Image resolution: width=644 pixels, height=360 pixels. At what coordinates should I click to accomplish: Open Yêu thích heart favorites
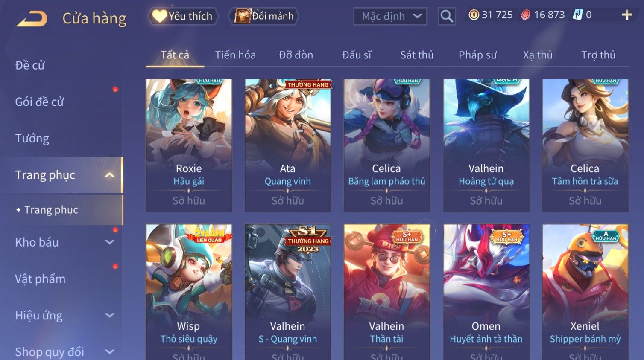[x=183, y=16]
